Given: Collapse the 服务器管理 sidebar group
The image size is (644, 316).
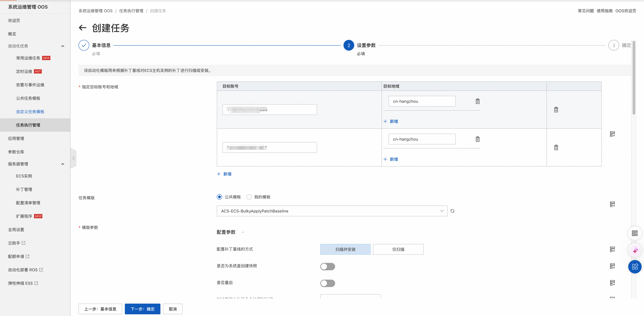Looking at the screenshot, I should pyautogui.click(x=63, y=164).
